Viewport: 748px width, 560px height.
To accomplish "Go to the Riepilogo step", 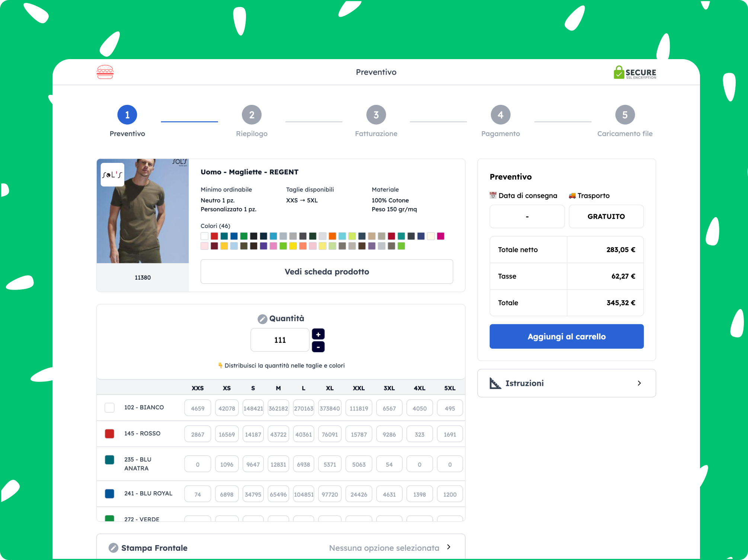I will tap(252, 115).
